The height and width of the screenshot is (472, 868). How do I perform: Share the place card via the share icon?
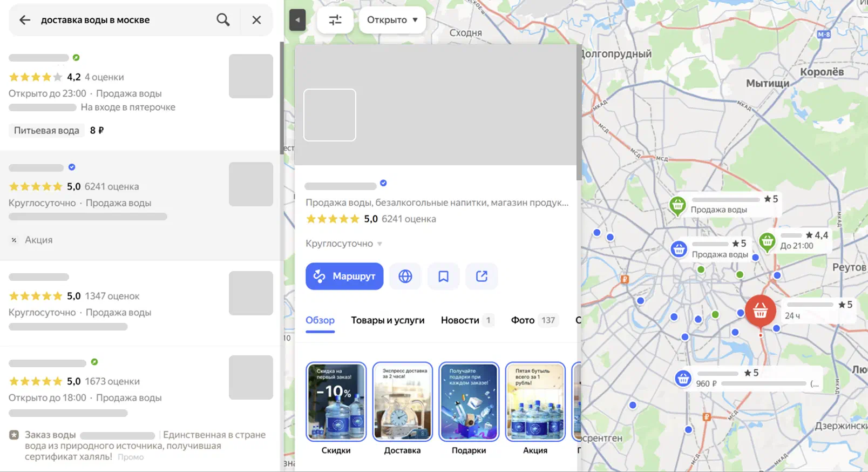[x=482, y=276]
